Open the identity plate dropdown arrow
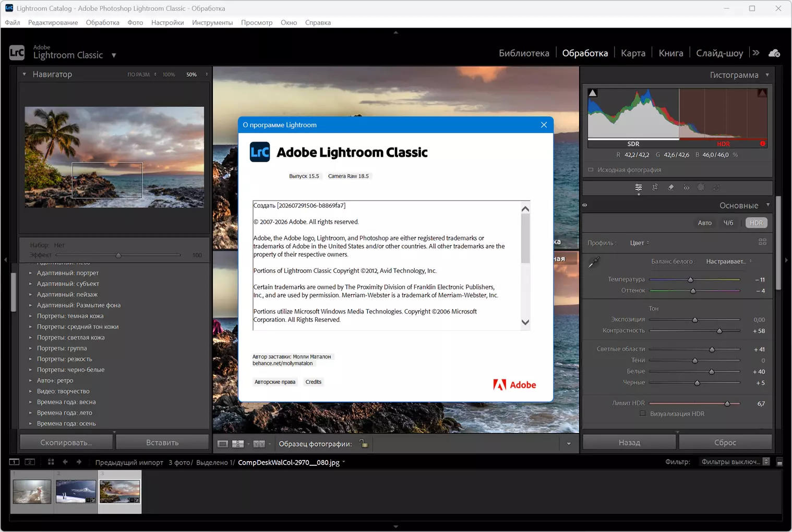The width and height of the screenshot is (792, 532). click(114, 55)
